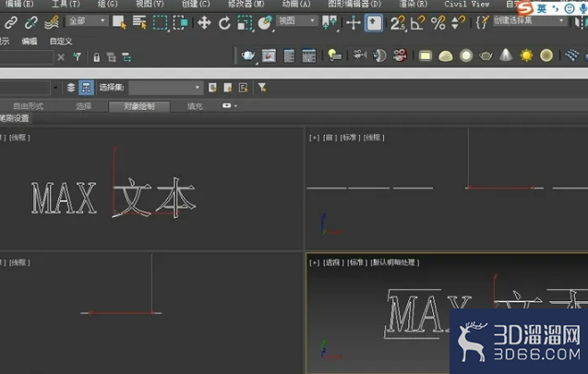Click the Unlink Selection icon
This screenshot has width=588, height=374.
point(30,23)
